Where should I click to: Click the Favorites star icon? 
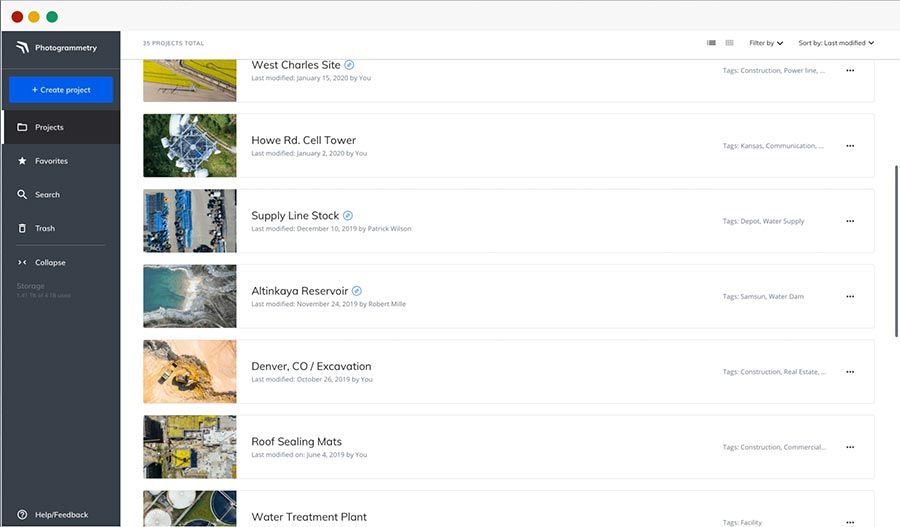pyautogui.click(x=22, y=161)
